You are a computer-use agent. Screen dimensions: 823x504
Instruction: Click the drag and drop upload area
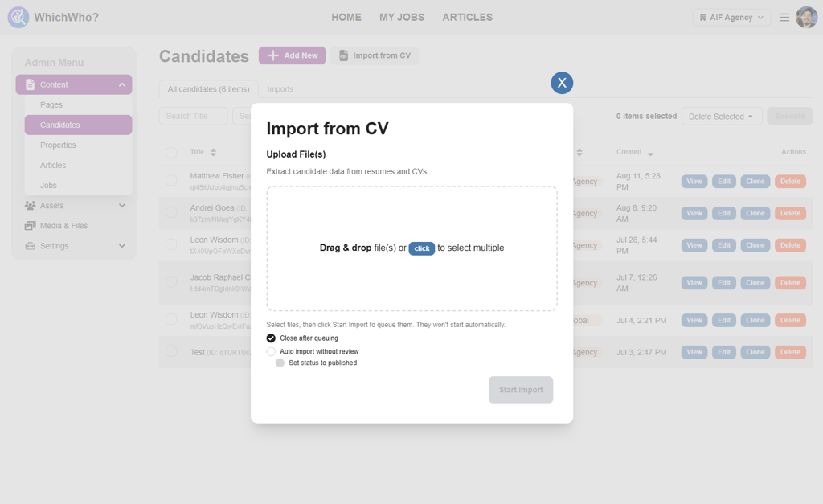pyautogui.click(x=411, y=248)
